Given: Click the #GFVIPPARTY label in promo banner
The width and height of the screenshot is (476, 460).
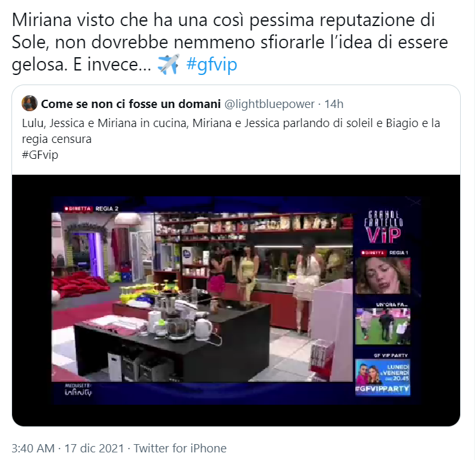Looking at the screenshot, I should point(383,389).
